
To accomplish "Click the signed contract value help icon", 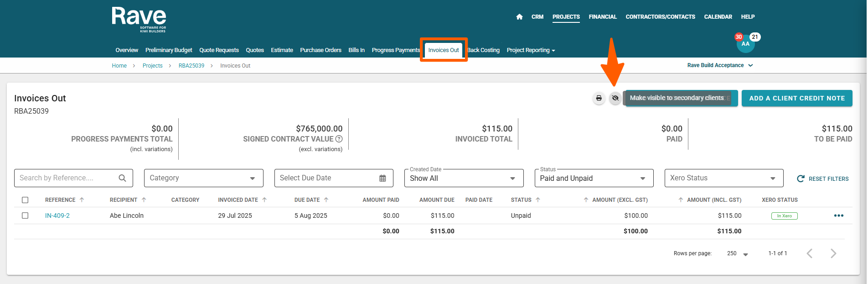I will pos(339,139).
